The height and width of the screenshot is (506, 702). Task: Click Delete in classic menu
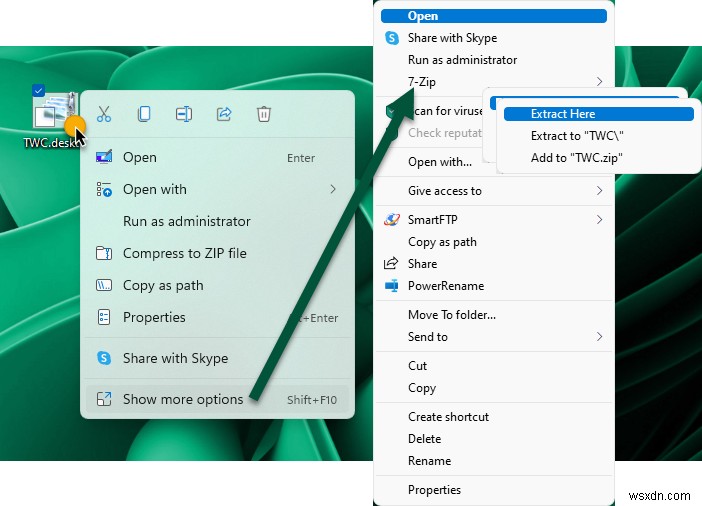[494, 439]
